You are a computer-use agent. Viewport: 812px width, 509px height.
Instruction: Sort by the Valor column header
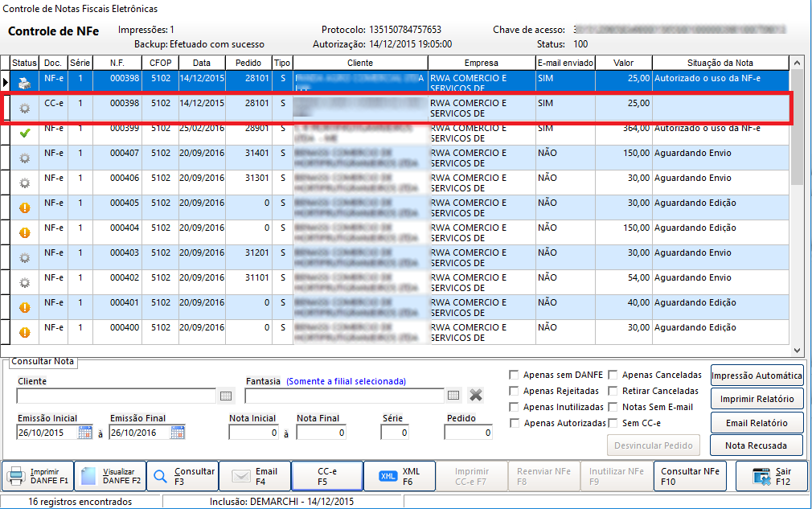tap(624, 63)
